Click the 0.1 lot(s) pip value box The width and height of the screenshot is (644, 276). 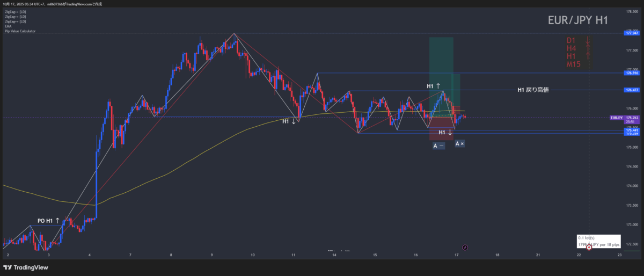coord(598,241)
